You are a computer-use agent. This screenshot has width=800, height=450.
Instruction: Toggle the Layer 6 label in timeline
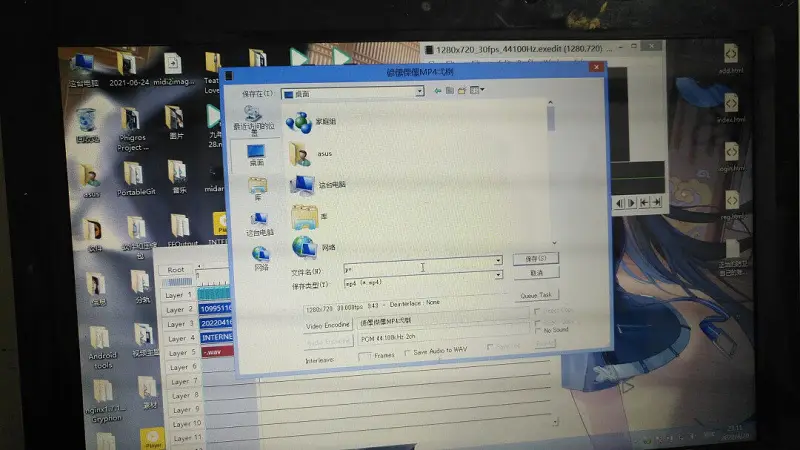pos(183,367)
